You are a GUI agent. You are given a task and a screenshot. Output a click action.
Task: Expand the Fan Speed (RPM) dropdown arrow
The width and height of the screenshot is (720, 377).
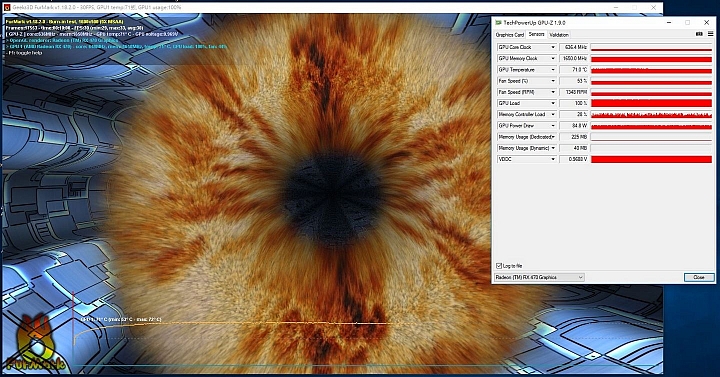[x=553, y=92]
